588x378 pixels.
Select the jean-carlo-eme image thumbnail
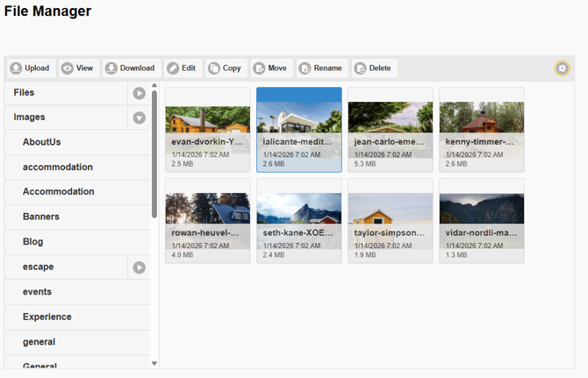click(x=390, y=128)
